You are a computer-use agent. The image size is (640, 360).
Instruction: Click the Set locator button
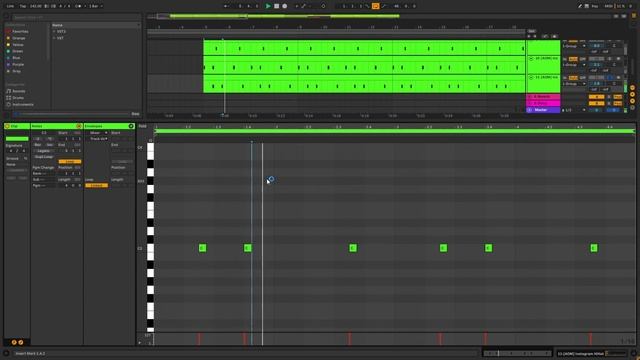[x=531, y=31]
